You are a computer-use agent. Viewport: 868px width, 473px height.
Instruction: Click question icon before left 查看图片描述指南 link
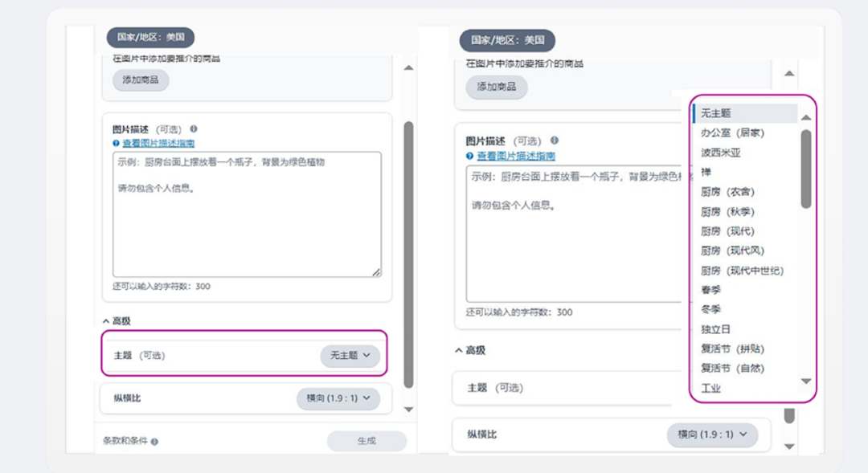[117, 143]
